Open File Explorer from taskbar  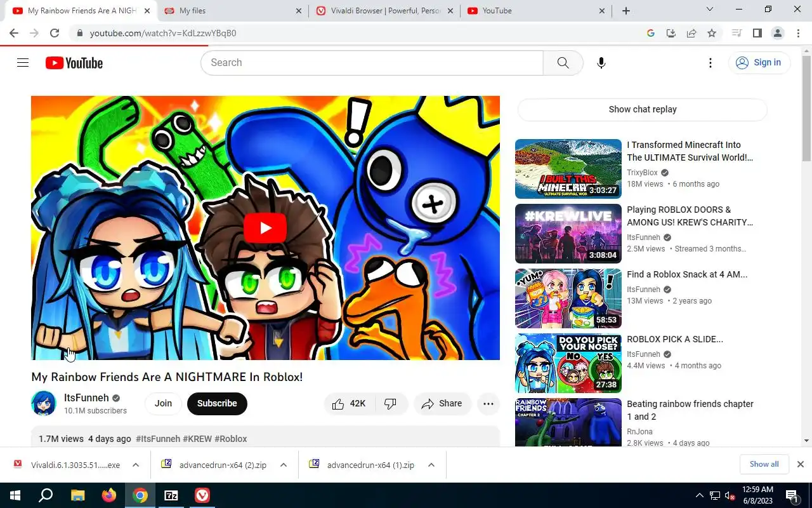click(x=77, y=495)
